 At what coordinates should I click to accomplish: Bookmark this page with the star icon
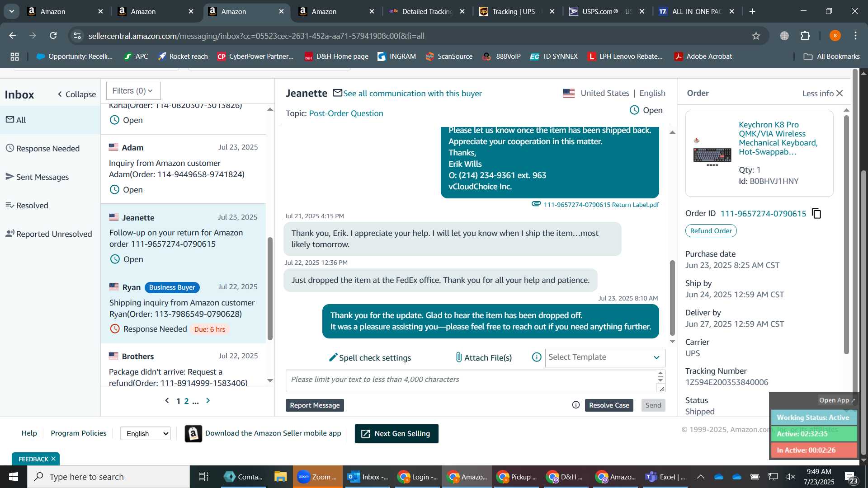(x=756, y=36)
